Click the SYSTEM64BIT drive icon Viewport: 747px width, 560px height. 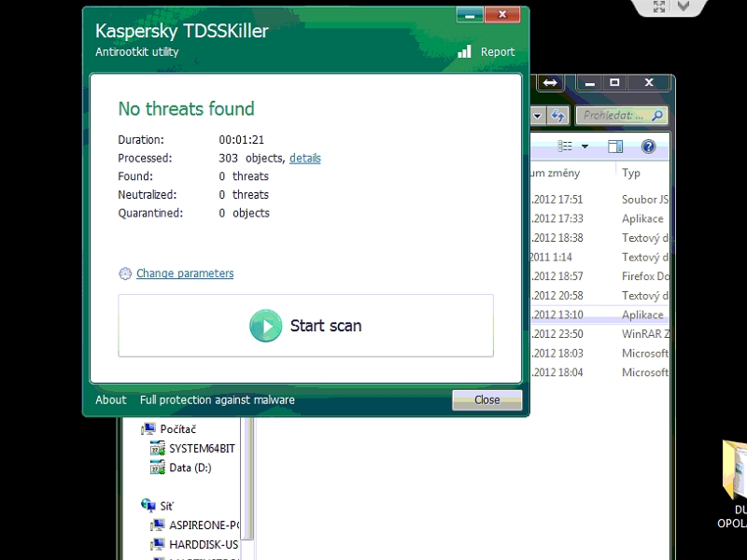(158, 449)
